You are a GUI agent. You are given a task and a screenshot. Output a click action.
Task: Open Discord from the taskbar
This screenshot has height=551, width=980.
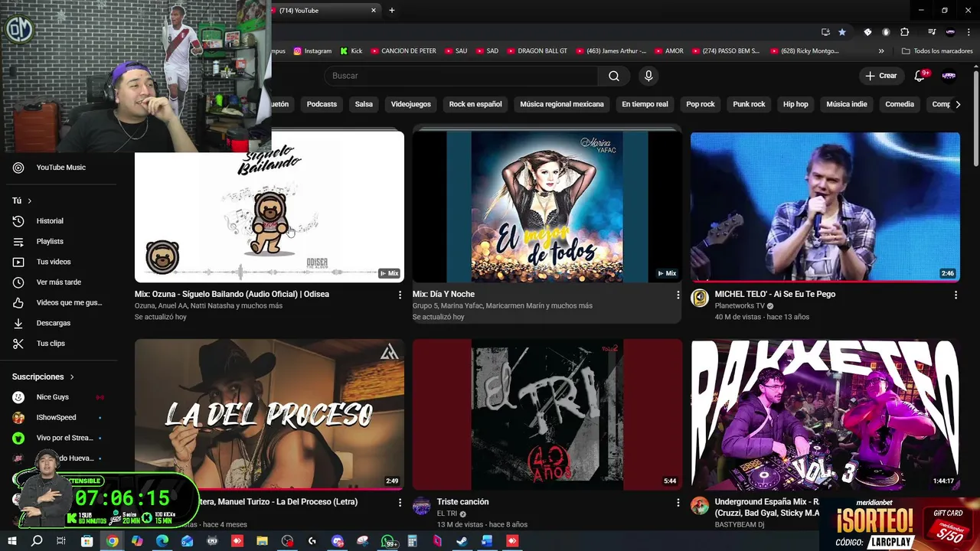pos(338,541)
